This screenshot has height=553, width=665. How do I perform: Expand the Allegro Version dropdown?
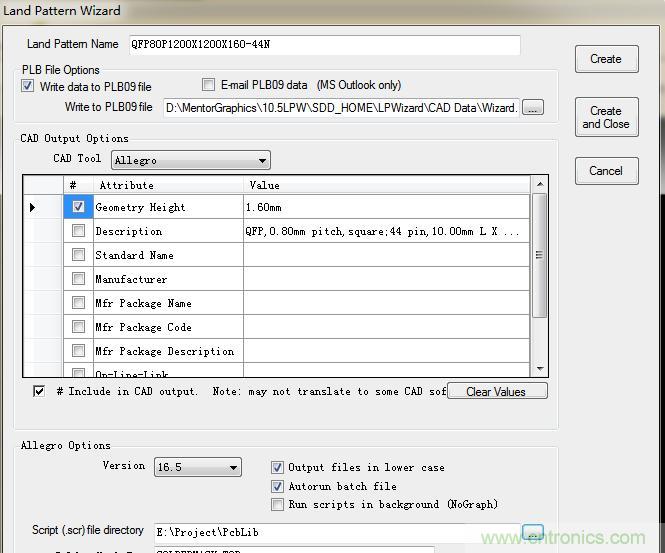(x=197, y=467)
